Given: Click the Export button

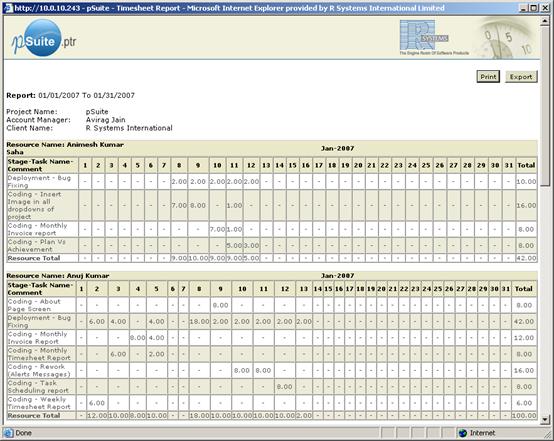Looking at the screenshot, I should point(521,77).
